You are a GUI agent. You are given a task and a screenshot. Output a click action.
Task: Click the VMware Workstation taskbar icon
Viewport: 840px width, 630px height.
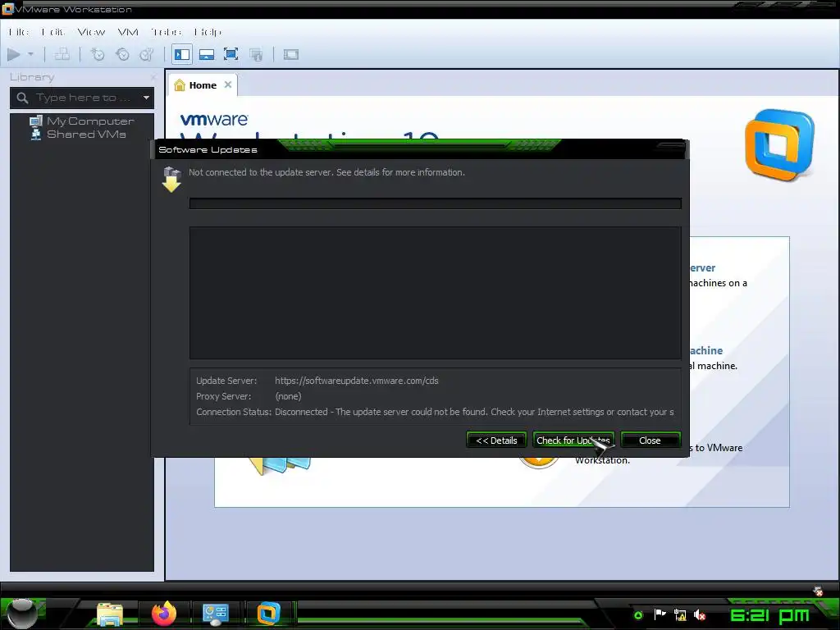point(268,614)
